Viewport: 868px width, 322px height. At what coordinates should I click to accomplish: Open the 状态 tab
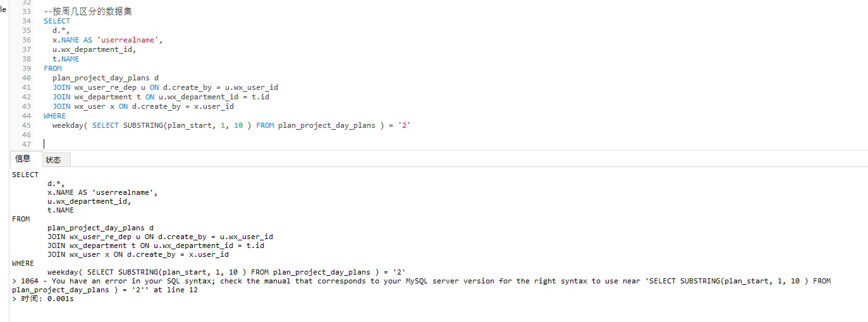point(53,160)
